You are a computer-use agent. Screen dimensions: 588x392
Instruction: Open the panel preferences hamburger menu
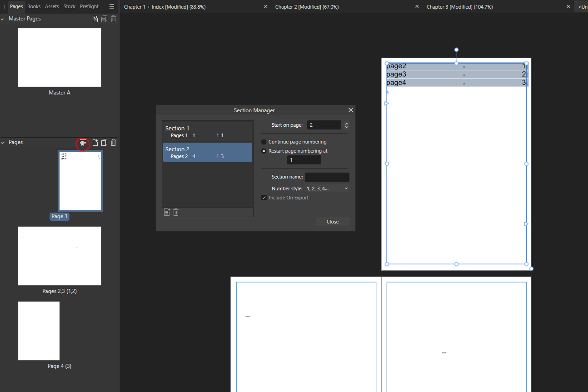point(112,6)
